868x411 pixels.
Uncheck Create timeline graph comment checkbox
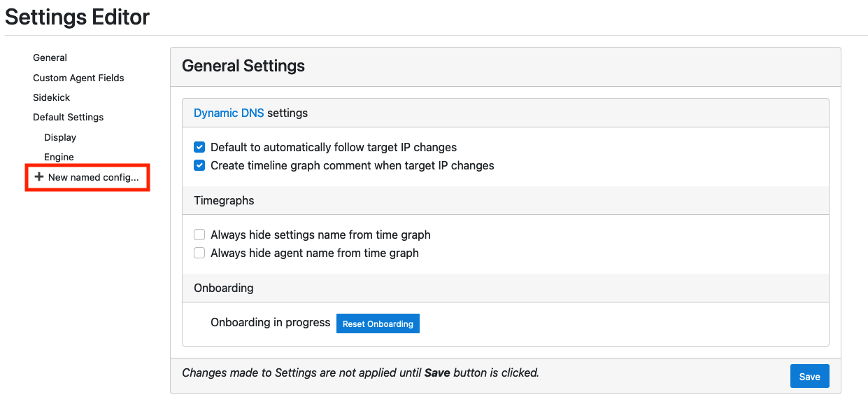tap(199, 165)
